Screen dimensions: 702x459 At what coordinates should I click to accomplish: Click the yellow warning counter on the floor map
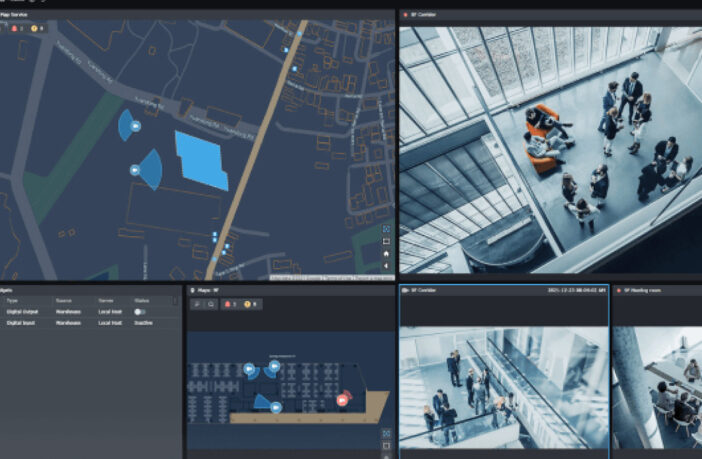(250, 305)
